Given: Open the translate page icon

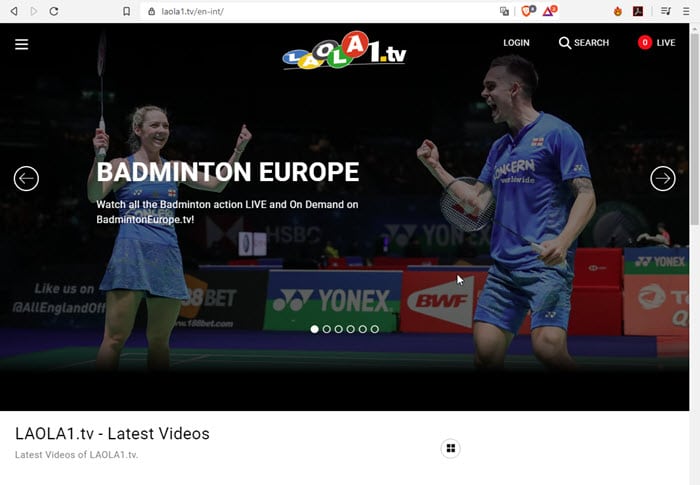Looking at the screenshot, I should 504,11.
